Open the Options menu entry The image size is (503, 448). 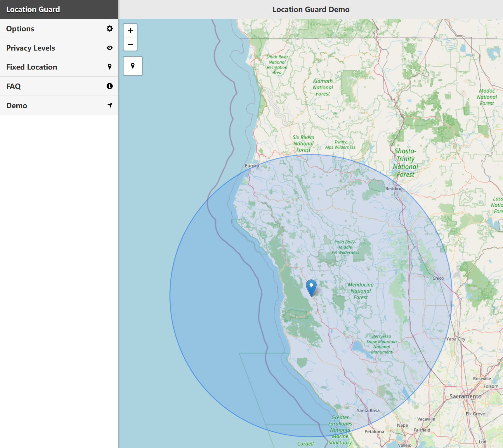(20, 28)
